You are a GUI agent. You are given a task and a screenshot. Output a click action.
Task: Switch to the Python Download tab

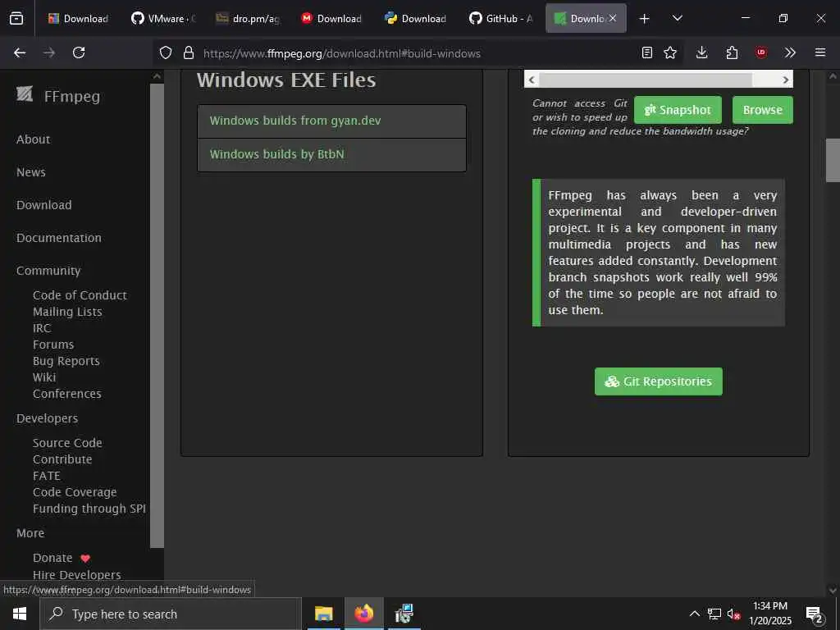[416, 18]
